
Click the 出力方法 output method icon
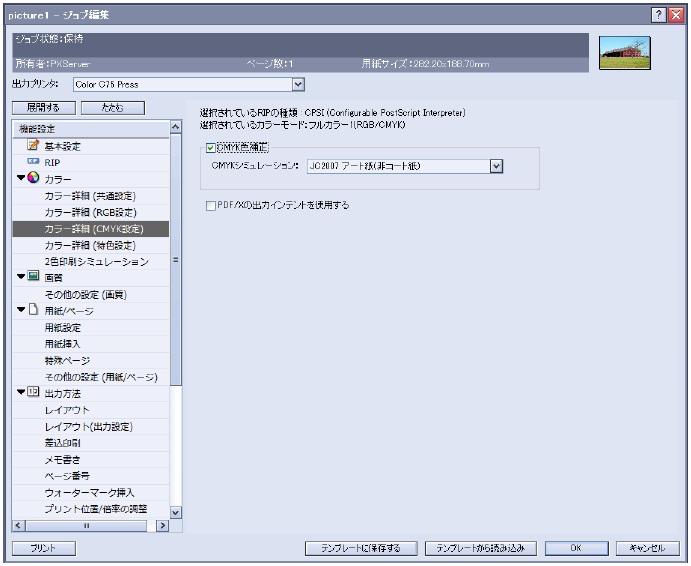click(x=34, y=392)
